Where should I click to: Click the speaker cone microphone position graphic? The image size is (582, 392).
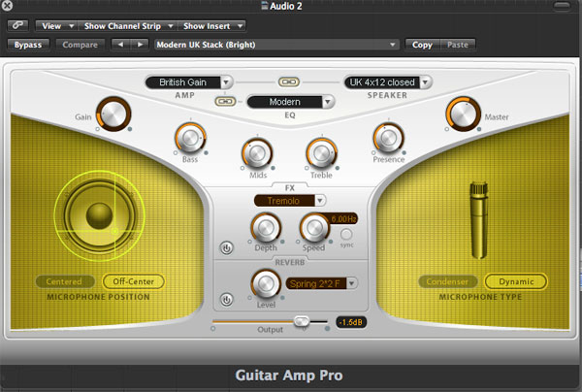pos(100,215)
